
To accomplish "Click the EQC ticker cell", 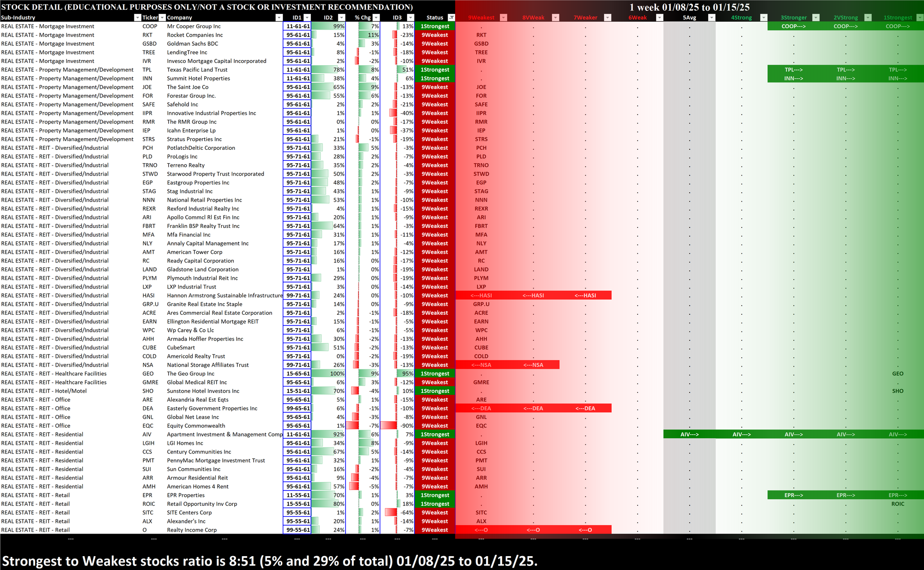I will 148,426.
